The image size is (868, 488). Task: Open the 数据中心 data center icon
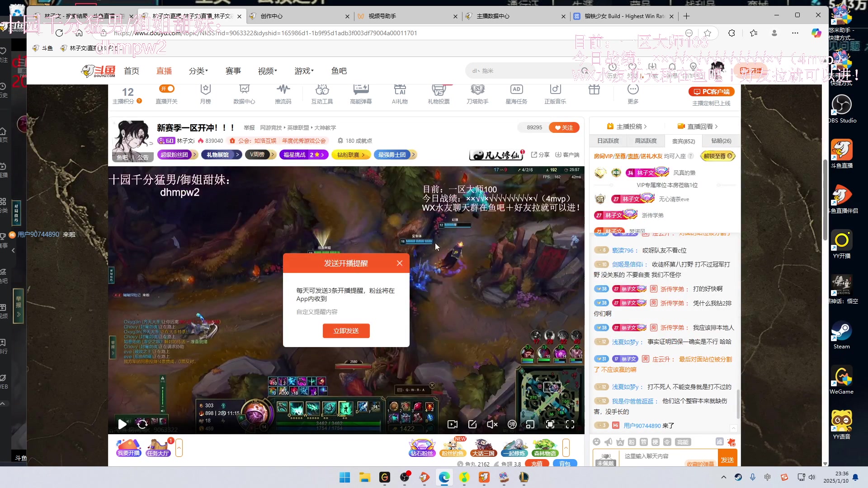click(x=244, y=94)
